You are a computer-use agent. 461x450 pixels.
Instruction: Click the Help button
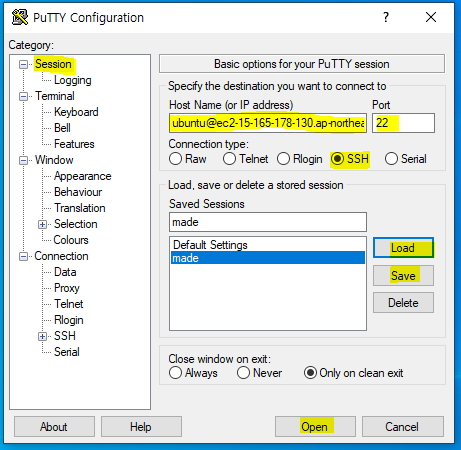coord(141,427)
